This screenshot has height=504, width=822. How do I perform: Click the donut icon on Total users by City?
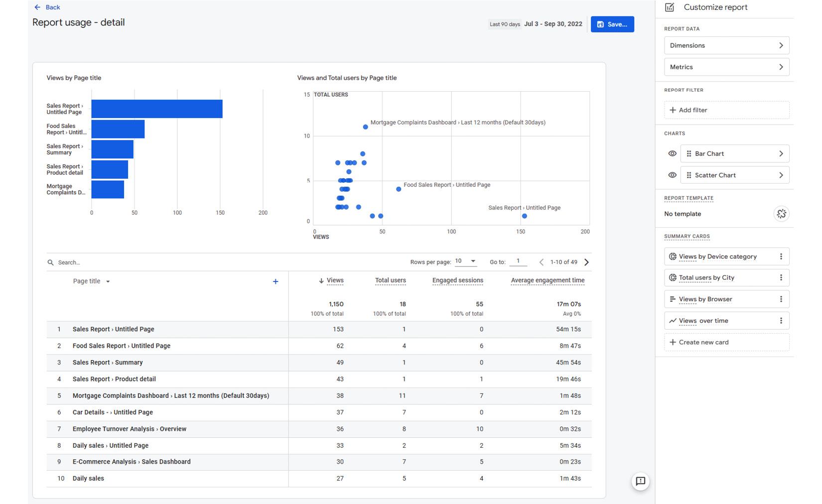coord(673,277)
